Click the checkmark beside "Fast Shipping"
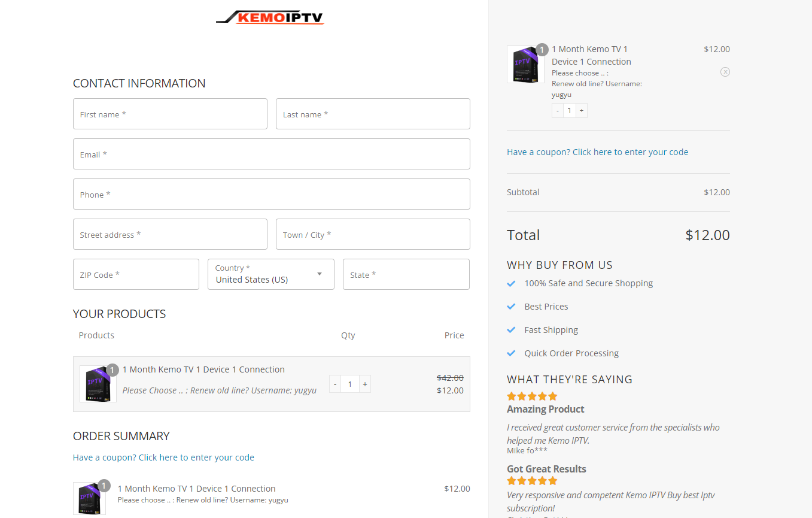Viewport: 812px width, 518px height. [512, 330]
